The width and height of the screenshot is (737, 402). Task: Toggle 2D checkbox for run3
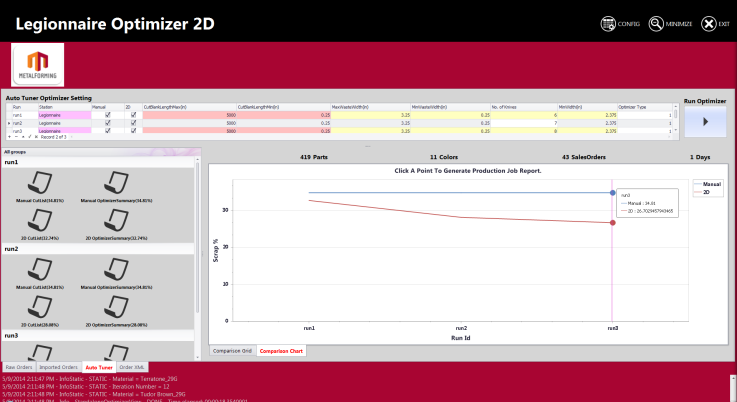pyautogui.click(x=133, y=131)
